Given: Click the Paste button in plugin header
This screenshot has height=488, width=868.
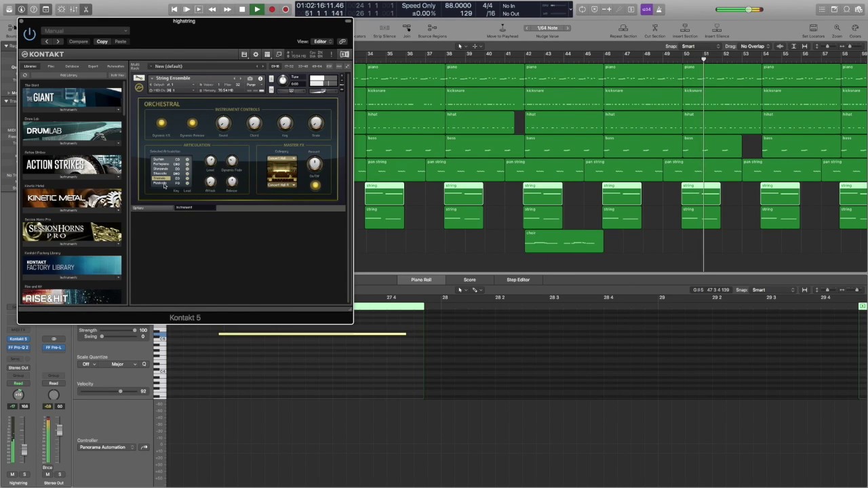Looking at the screenshot, I should [120, 41].
